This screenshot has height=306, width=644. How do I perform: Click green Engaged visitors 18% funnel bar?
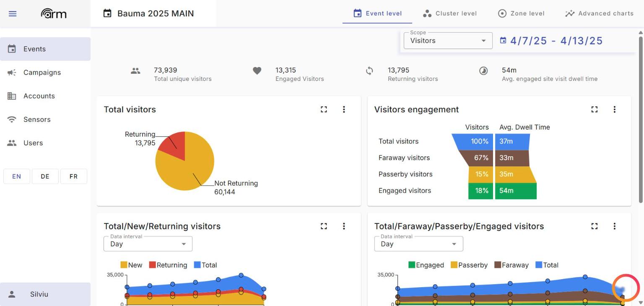(480, 191)
